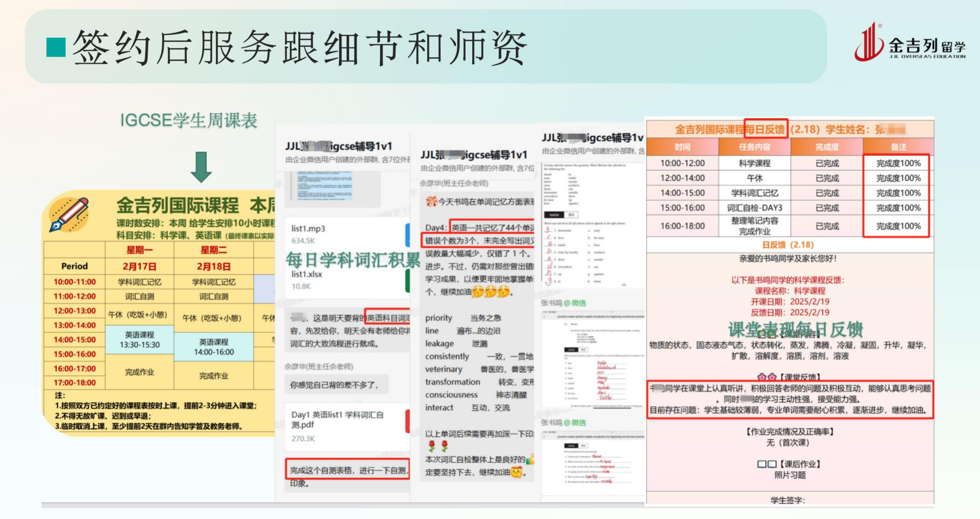The width and height of the screenshot is (980, 519).
Task: Click 完成度100% in the 10:00-12:00 row
Action: pos(898,163)
